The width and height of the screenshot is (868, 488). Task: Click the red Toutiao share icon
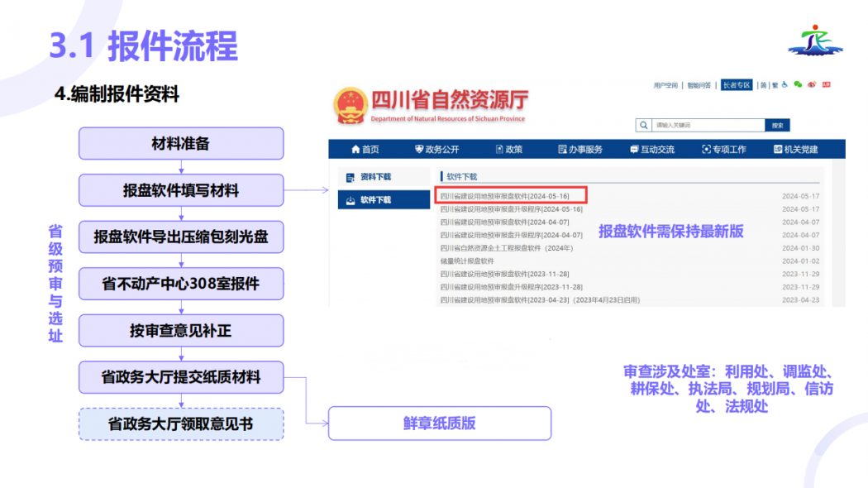827,84
